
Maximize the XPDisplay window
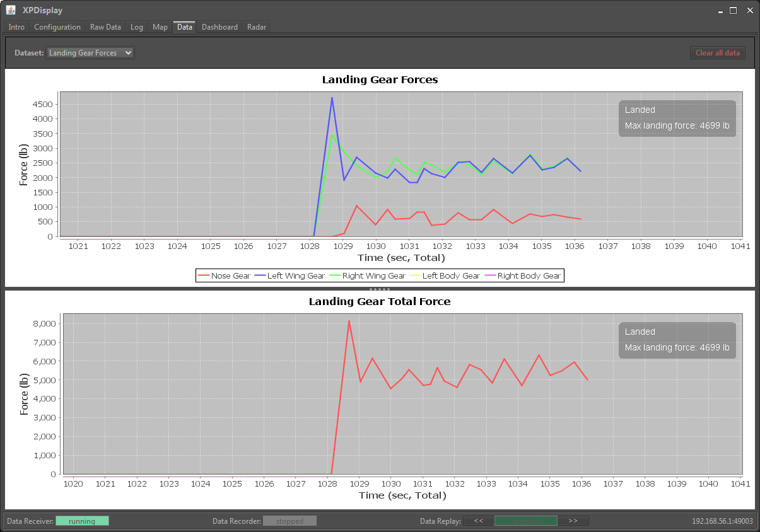[733, 10]
